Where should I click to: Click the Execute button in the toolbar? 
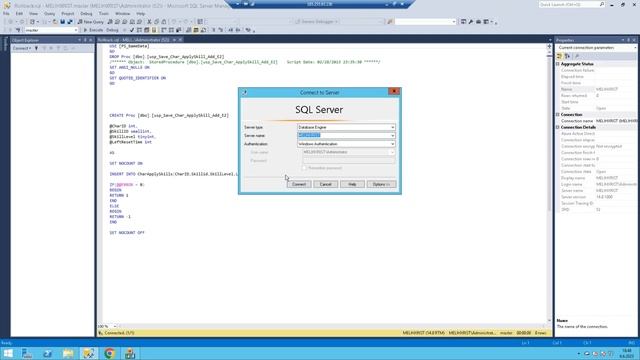click(93, 30)
